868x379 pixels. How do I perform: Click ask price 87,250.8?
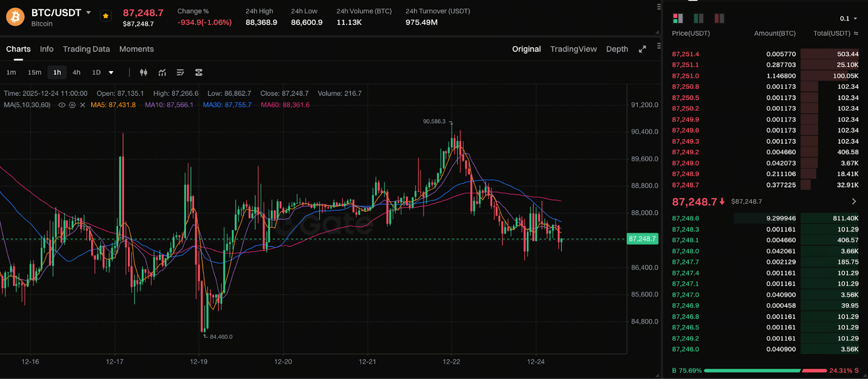686,87
